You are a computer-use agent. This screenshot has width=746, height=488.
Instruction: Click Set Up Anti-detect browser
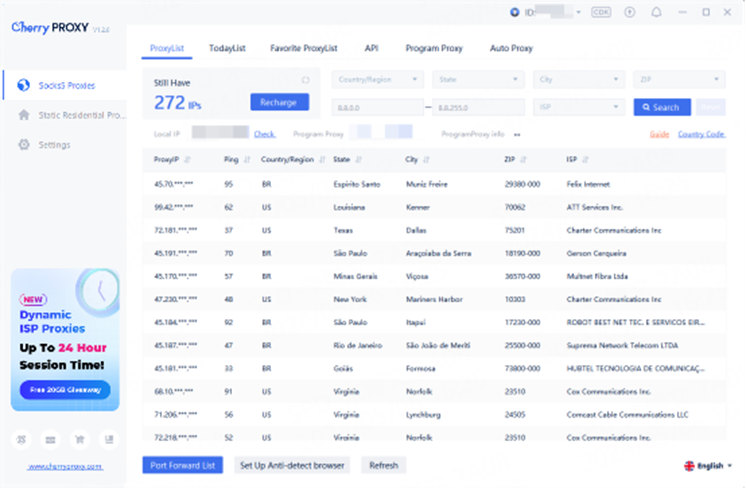click(x=292, y=466)
